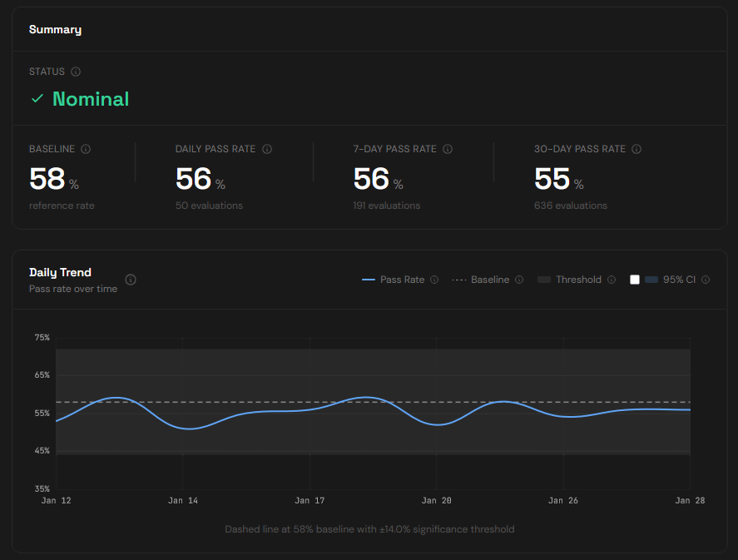Click the 30-DAY PASS RATE info icon

tap(636, 149)
